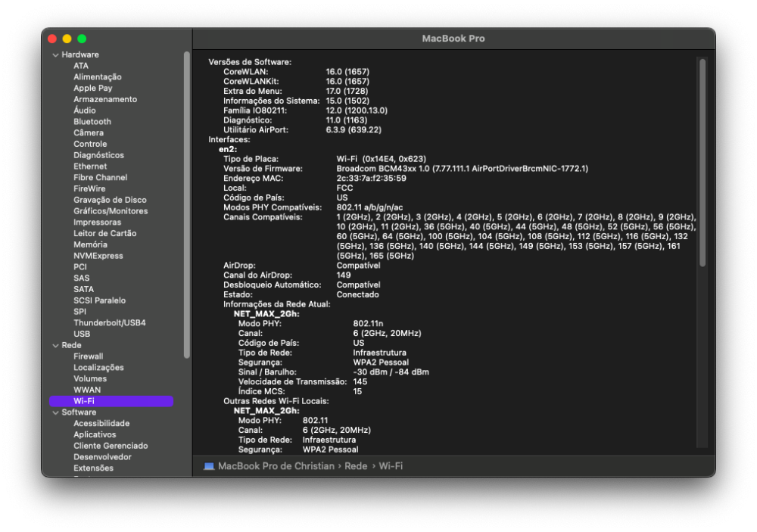The width and height of the screenshot is (757, 532).
Task: Open Leitor de Cartão entry
Action: point(104,233)
